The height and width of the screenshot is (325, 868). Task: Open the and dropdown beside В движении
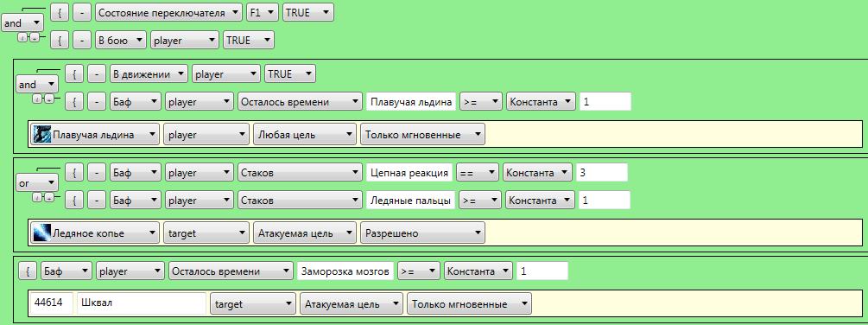(x=36, y=84)
